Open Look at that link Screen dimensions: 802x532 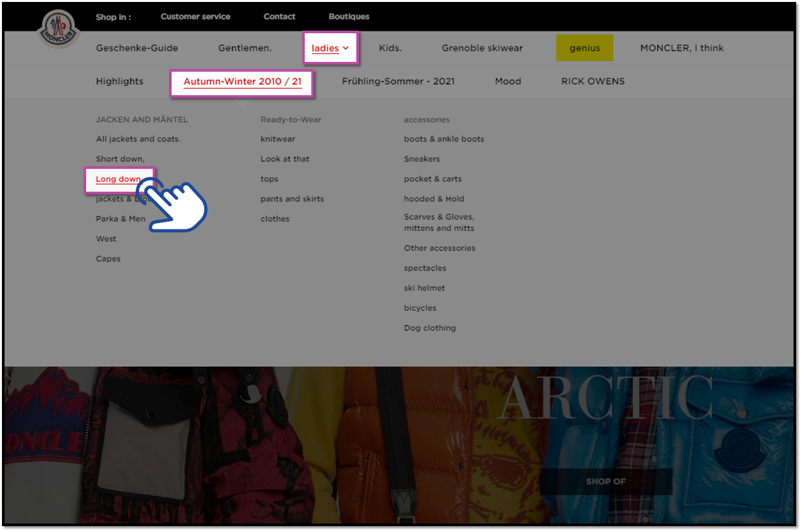click(x=285, y=159)
